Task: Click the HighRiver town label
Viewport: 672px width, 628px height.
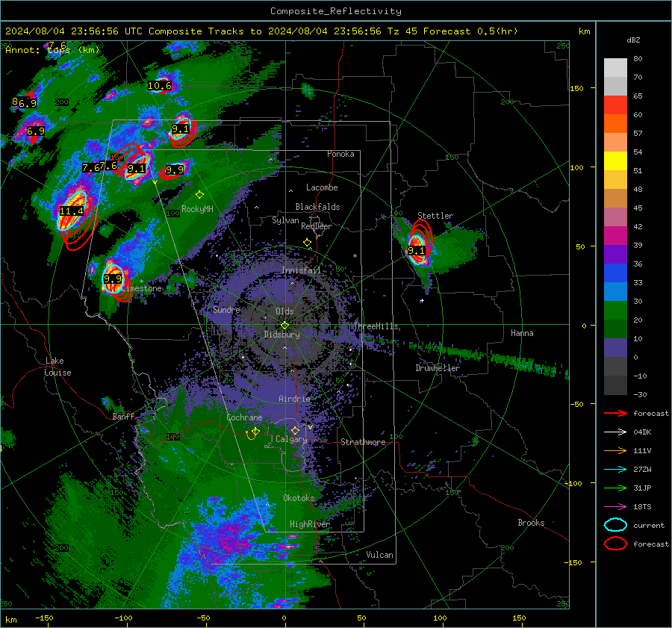Action: (309, 524)
